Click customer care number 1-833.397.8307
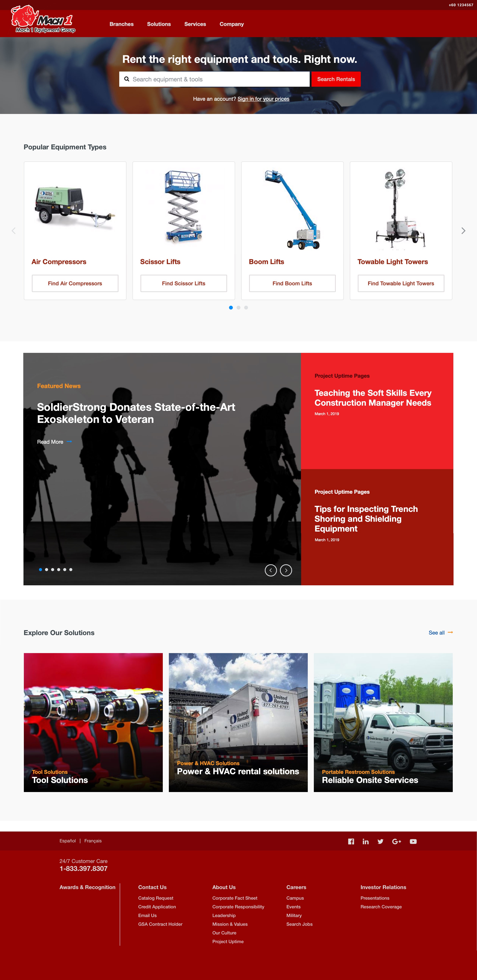The height and width of the screenshot is (980, 477). 83,869
